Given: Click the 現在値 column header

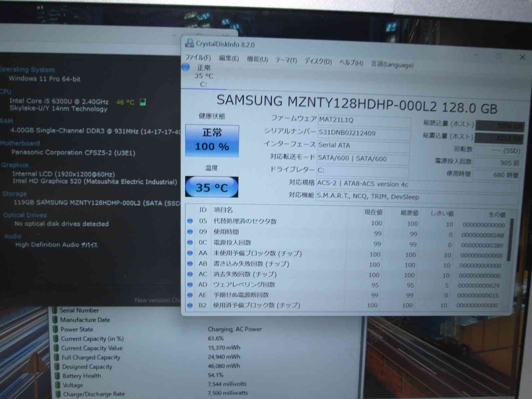Looking at the screenshot, I should (373, 212).
